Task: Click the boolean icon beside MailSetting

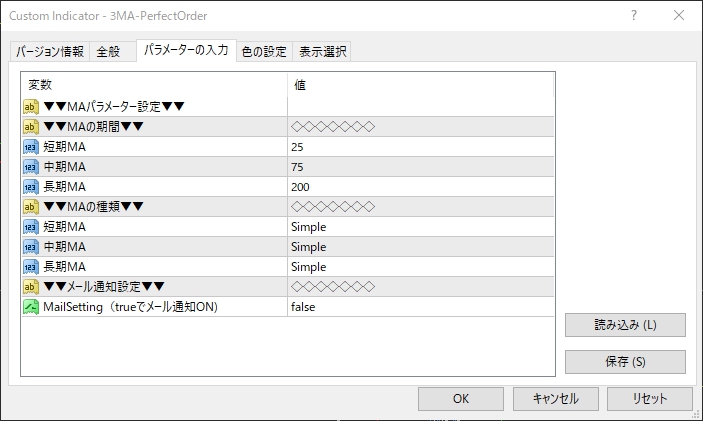Action: click(x=31, y=307)
